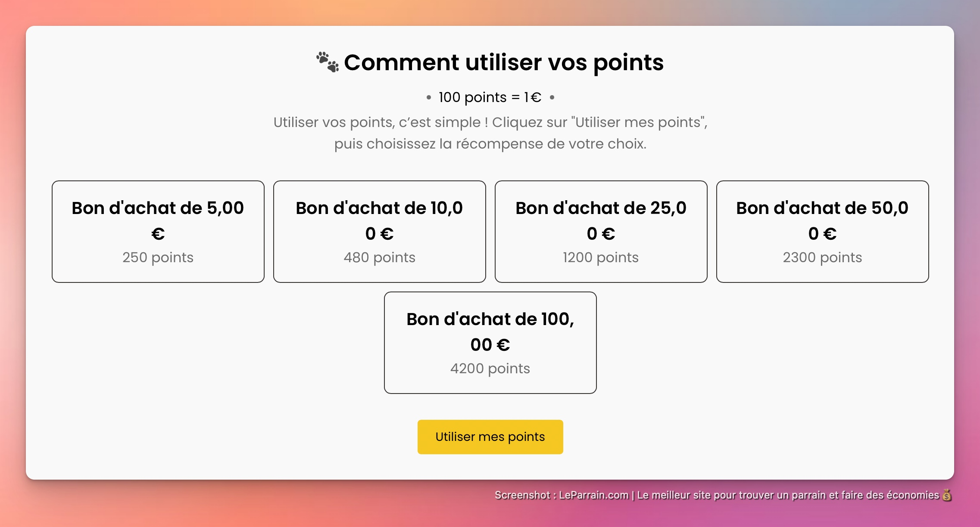Image resolution: width=980 pixels, height=527 pixels.
Task: Click the right bullet dot beside '100 points = 1€'
Action: pos(552,98)
